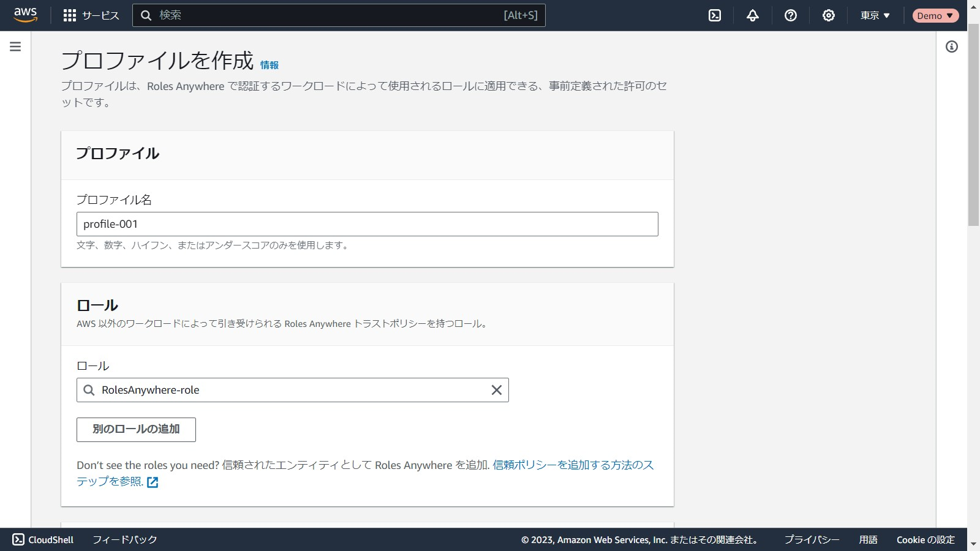Clear the RolesAnywhere-role selection

497,390
